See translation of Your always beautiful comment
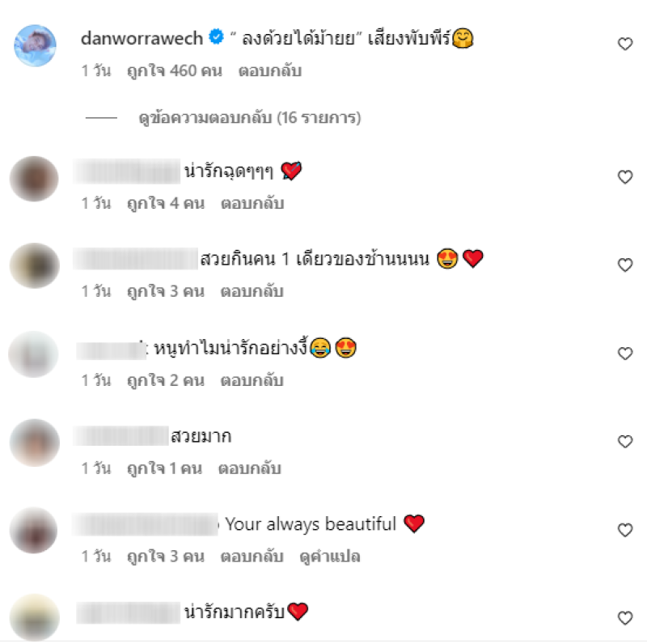 pos(330,557)
